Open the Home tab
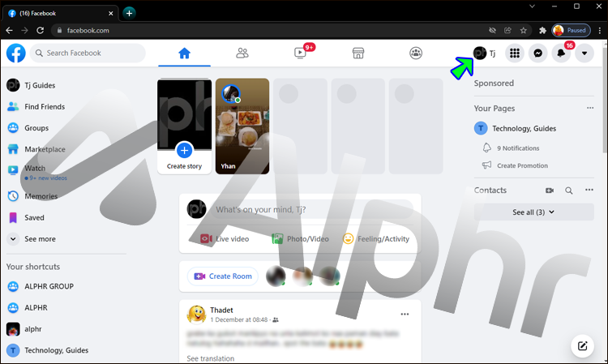608x364 pixels. 184,54
